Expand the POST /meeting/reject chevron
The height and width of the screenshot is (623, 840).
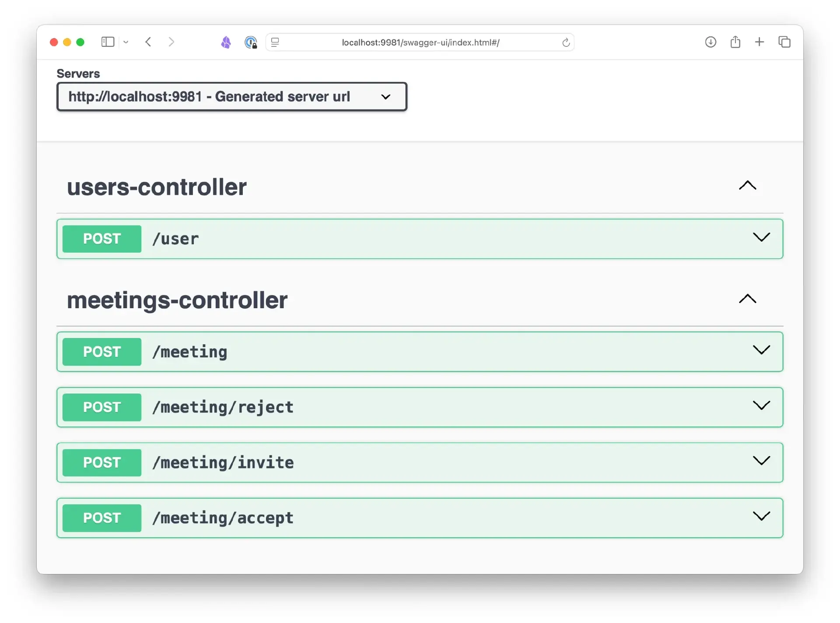click(761, 406)
